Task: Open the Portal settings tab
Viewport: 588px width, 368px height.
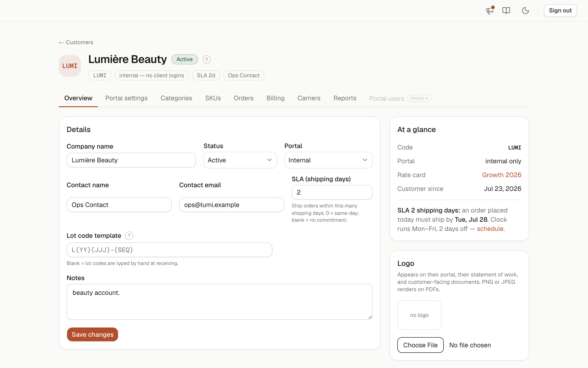Action: click(x=126, y=98)
